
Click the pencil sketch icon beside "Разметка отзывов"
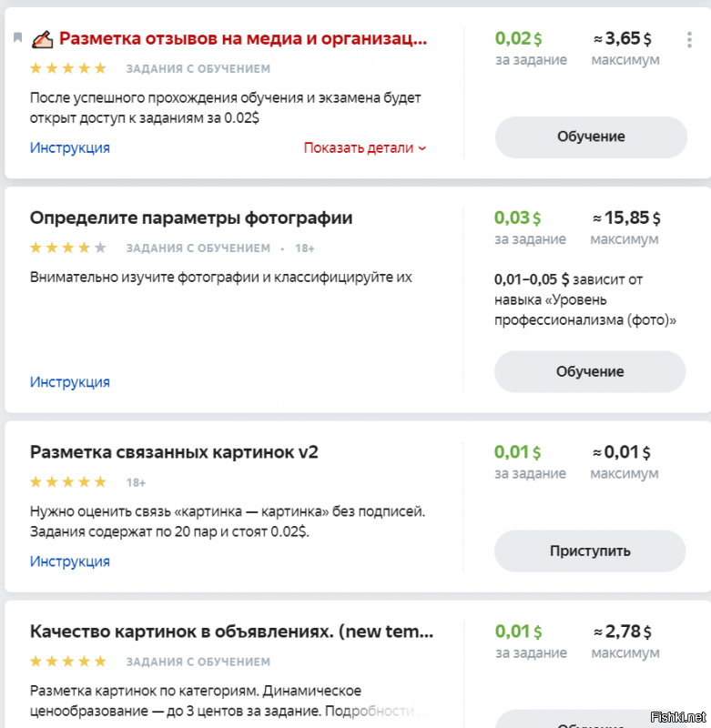pyautogui.click(x=41, y=38)
